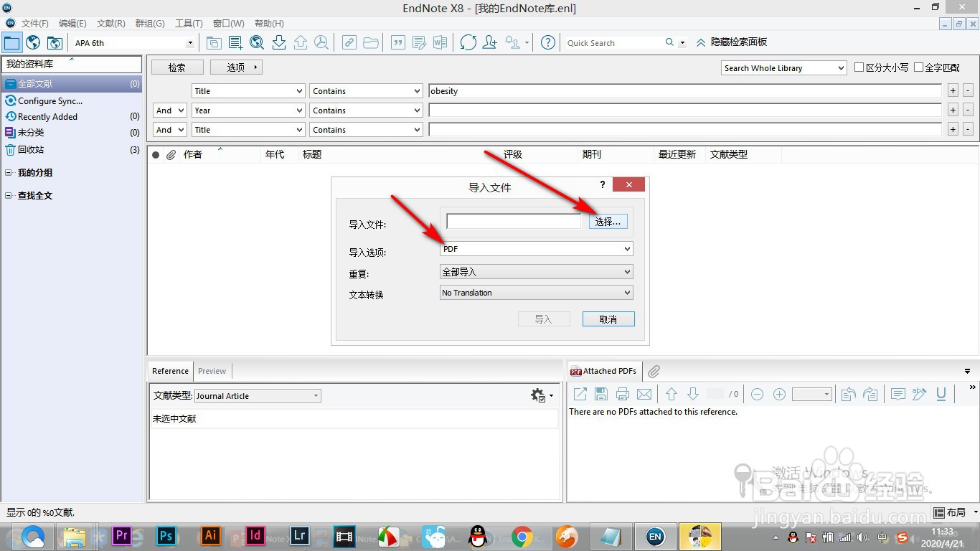Open the 文件(F) menu

pyautogui.click(x=34, y=24)
